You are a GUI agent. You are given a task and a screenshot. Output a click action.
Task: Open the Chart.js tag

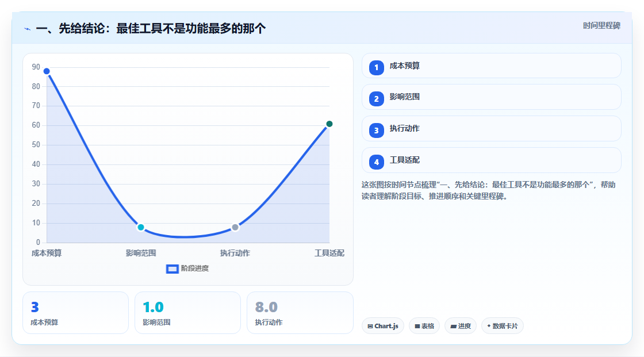pos(383,326)
